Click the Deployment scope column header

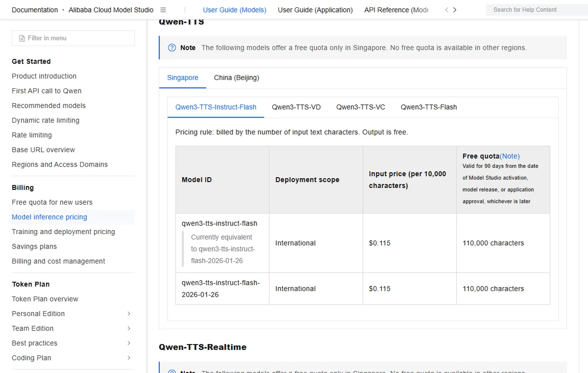[x=316, y=180]
